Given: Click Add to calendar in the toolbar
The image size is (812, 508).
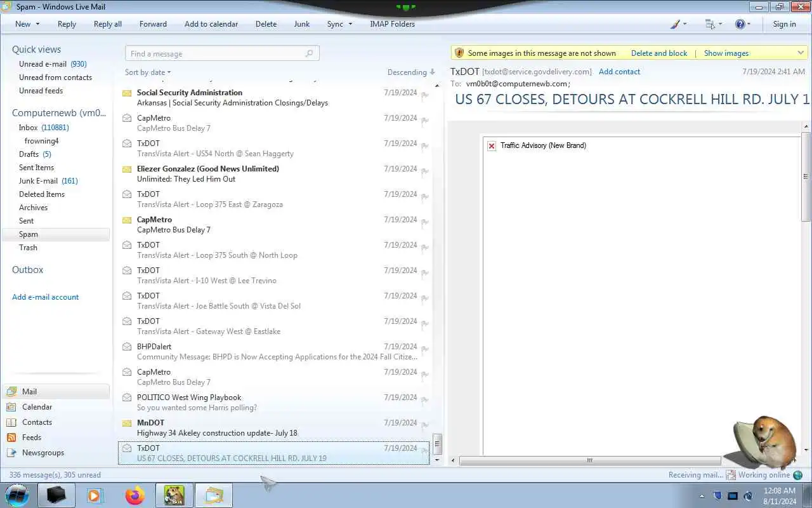Looking at the screenshot, I should (x=211, y=24).
